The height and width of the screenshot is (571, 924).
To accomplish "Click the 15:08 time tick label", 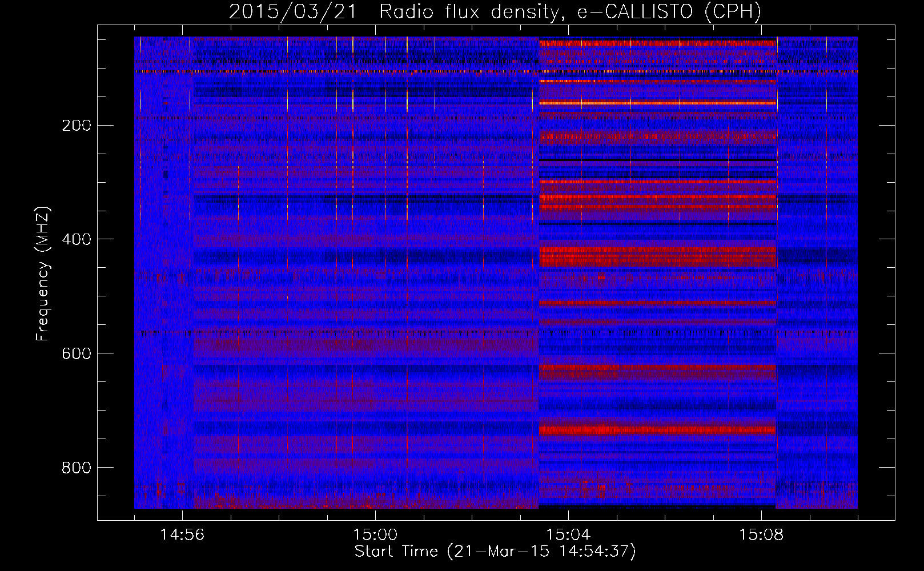I will tap(761, 535).
